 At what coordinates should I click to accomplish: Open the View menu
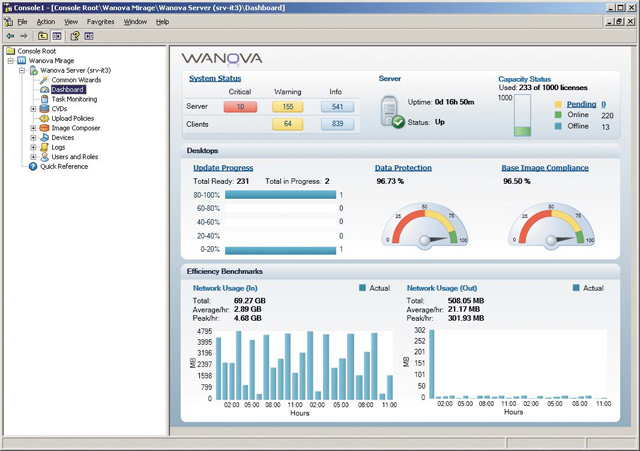[71, 22]
